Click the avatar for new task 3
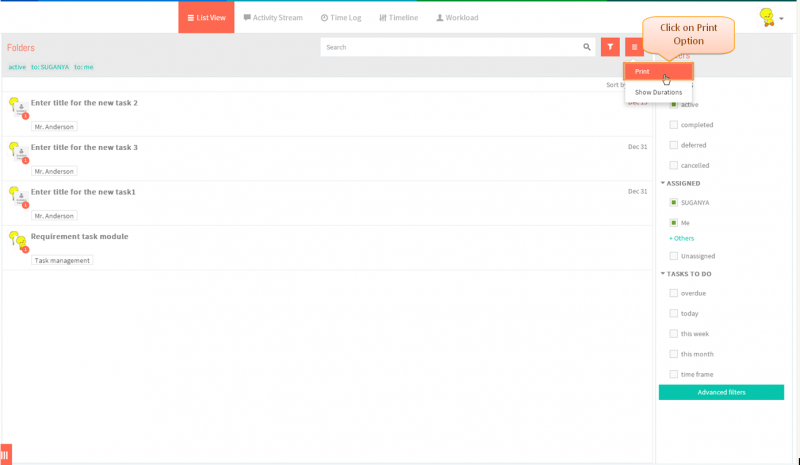Image resolution: width=800 pixels, height=465 pixels. click(x=18, y=153)
